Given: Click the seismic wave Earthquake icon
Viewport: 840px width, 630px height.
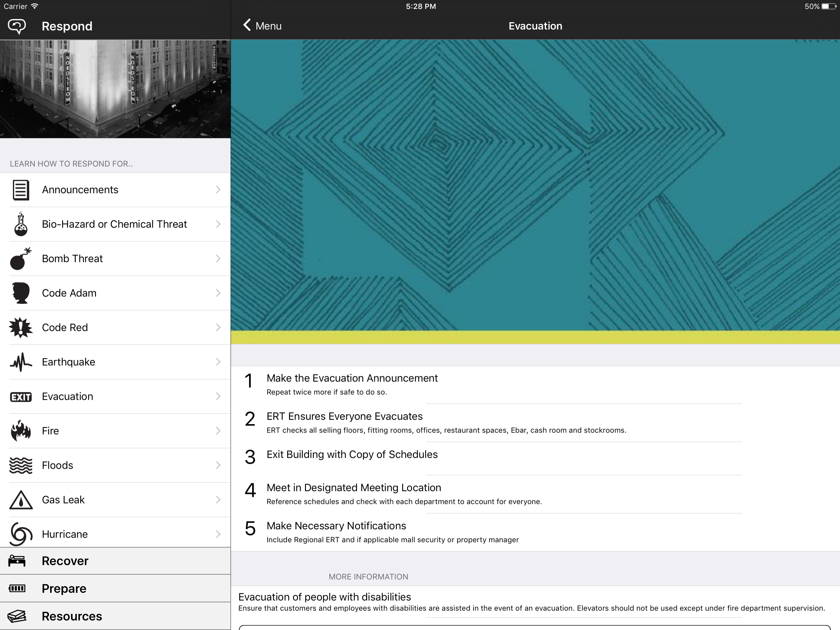Looking at the screenshot, I should point(21,362).
